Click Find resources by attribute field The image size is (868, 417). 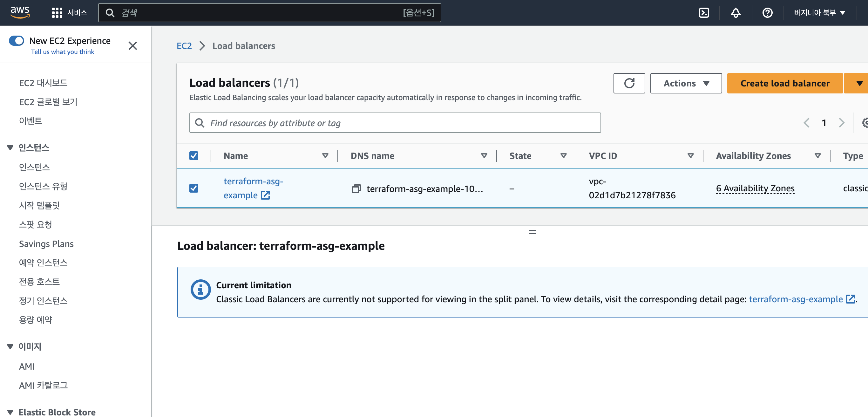[395, 123]
